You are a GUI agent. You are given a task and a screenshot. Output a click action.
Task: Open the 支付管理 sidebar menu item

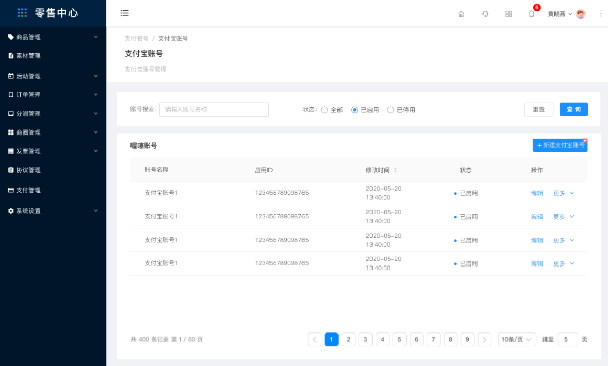(53, 190)
